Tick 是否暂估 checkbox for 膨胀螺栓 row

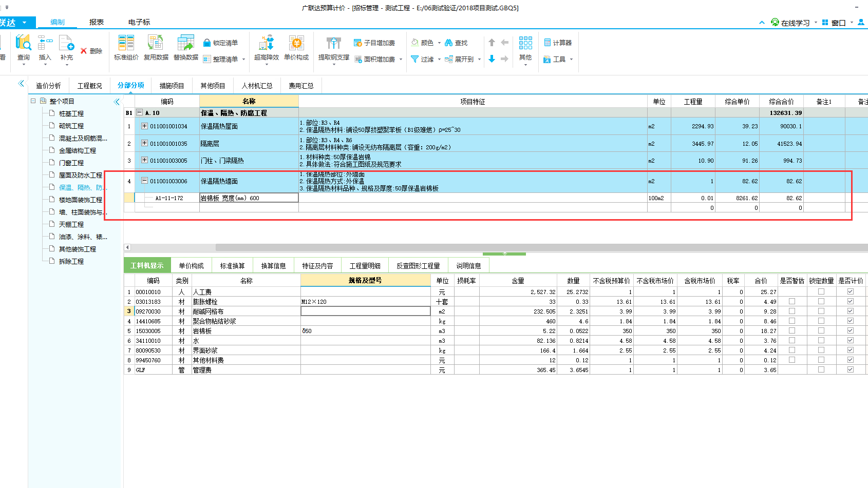pyautogui.click(x=792, y=302)
